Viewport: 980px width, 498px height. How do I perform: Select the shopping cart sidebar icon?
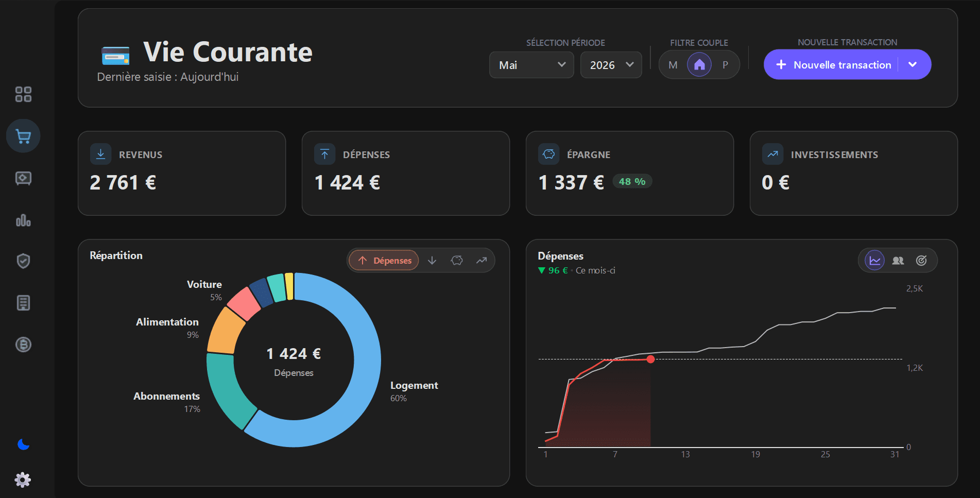[23, 136]
